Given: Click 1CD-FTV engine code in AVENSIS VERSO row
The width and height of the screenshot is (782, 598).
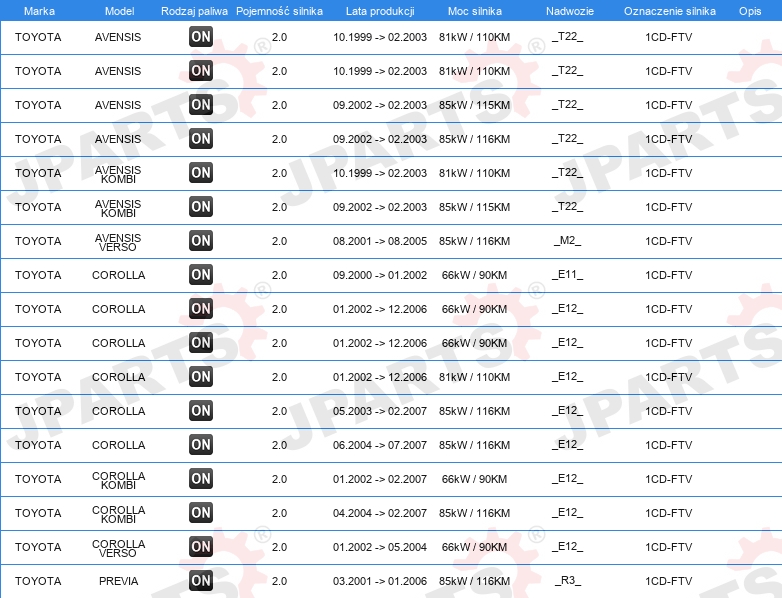Looking at the screenshot, I should (669, 241).
